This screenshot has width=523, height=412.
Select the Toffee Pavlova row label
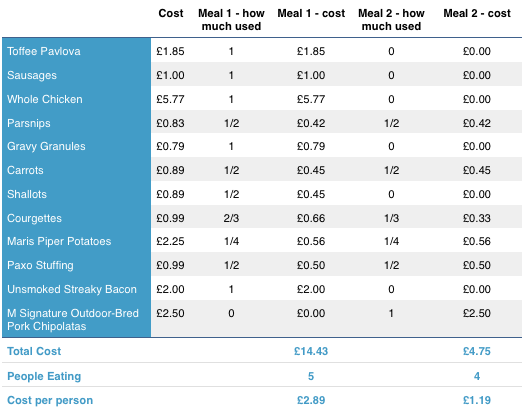click(x=44, y=51)
